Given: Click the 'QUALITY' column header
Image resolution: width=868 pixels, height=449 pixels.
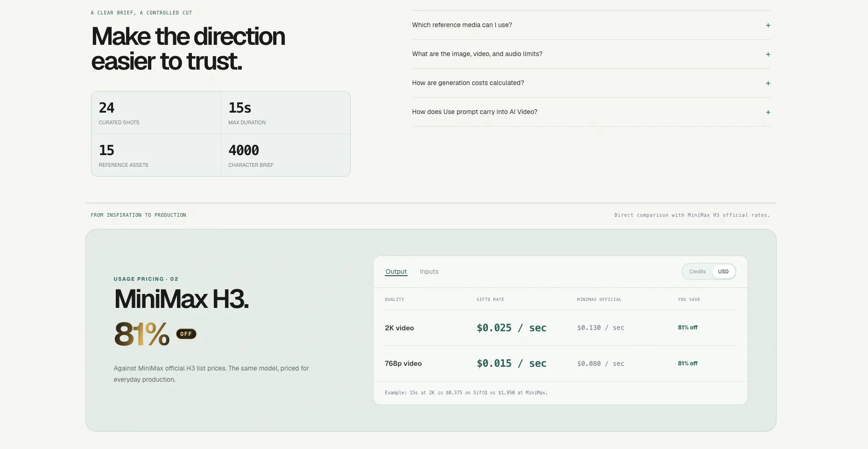Looking at the screenshot, I should click(x=395, y=299).
